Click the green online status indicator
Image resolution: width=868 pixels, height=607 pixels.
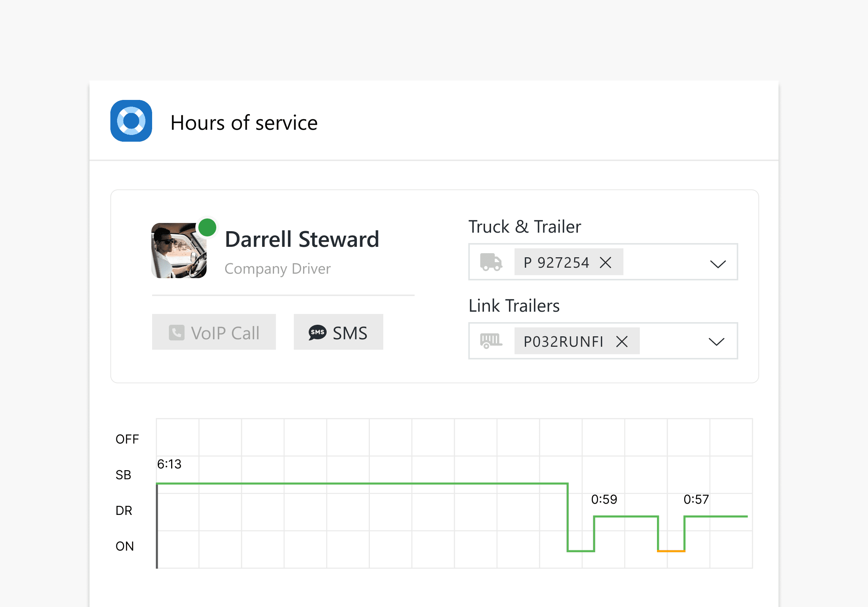click(x=207, y=227)
